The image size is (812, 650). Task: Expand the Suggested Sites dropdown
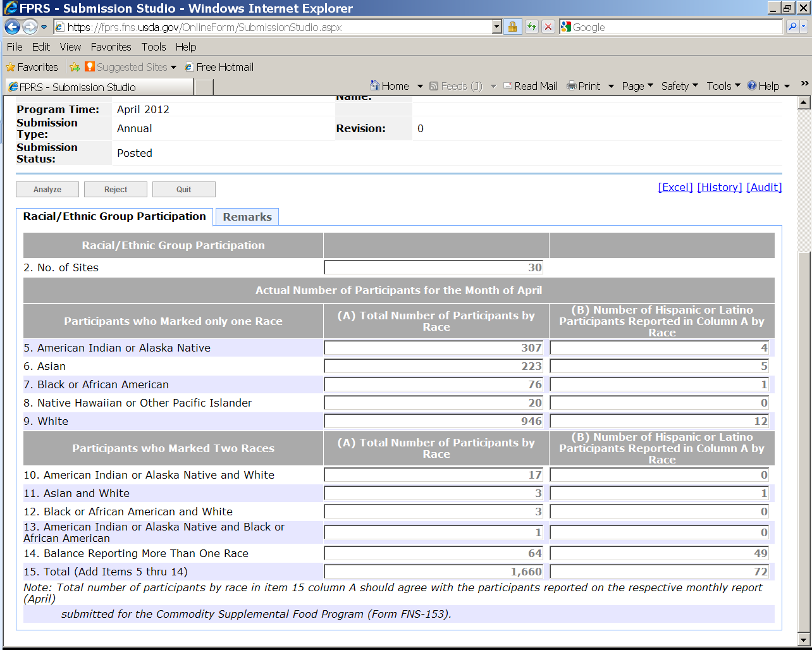tap(173, 68)
